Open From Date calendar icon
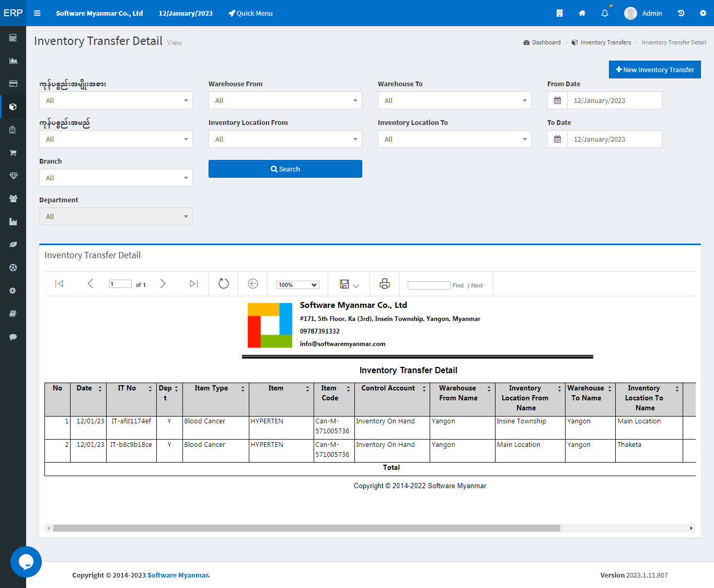The image size is (714, 588). coord(557,100)
